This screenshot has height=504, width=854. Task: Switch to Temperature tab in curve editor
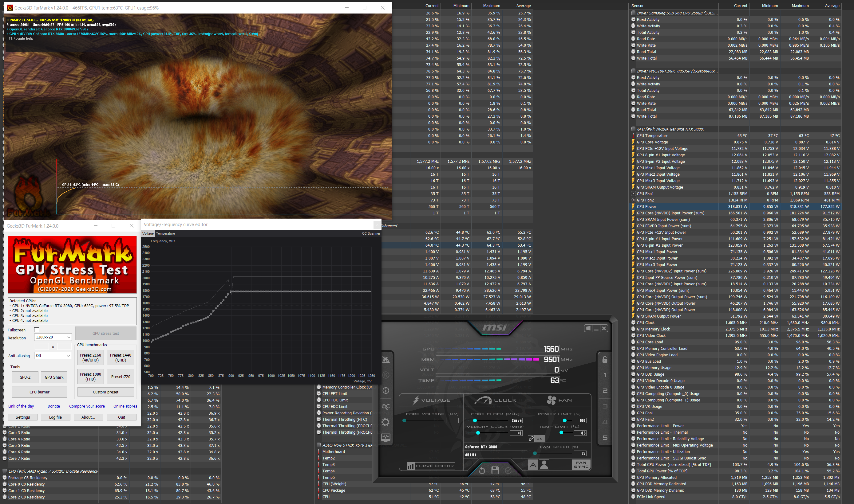165,233
